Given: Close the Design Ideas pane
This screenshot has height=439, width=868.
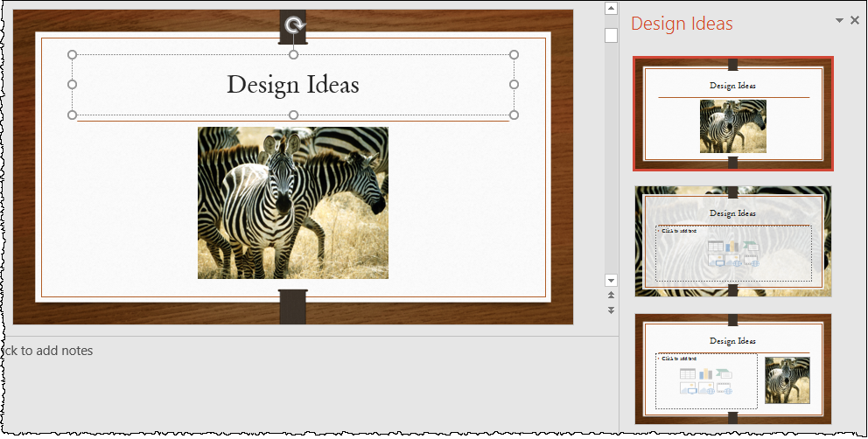Looking at the screenshot, I should point(855,20).
